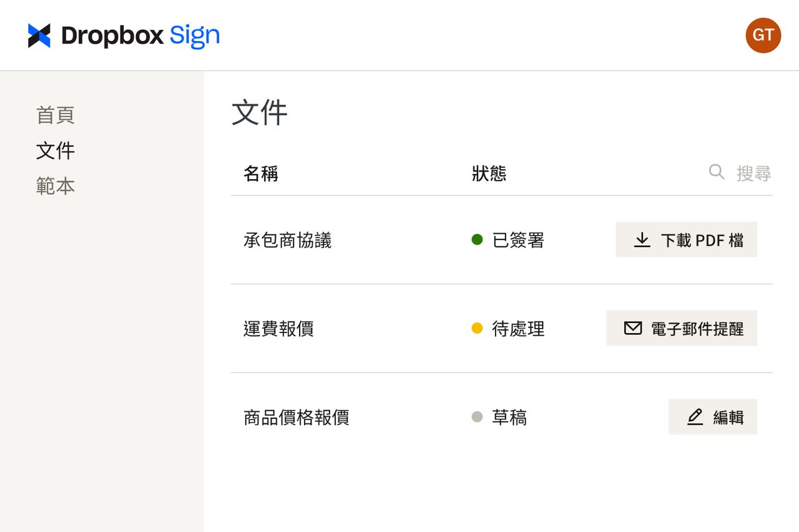Viewport: 799px width, 532px height.
Task: Switch to the 首頁 section
Action: [x=56, y=115]
